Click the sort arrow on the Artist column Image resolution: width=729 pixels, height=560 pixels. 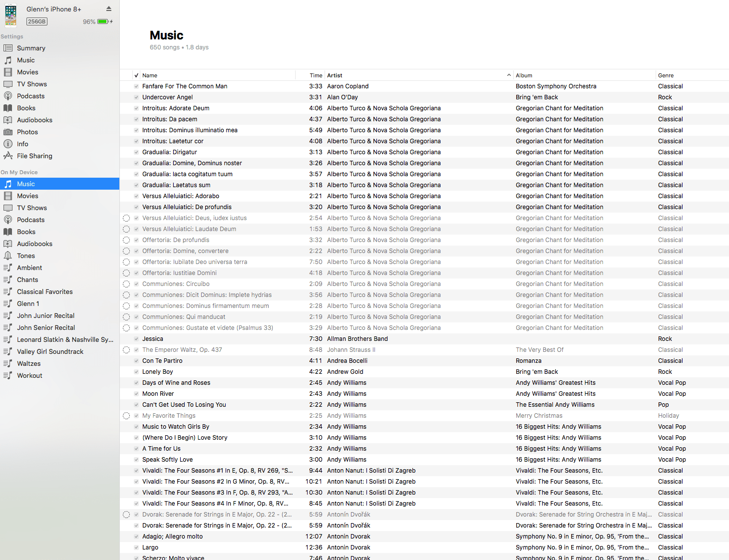(509, 75)
